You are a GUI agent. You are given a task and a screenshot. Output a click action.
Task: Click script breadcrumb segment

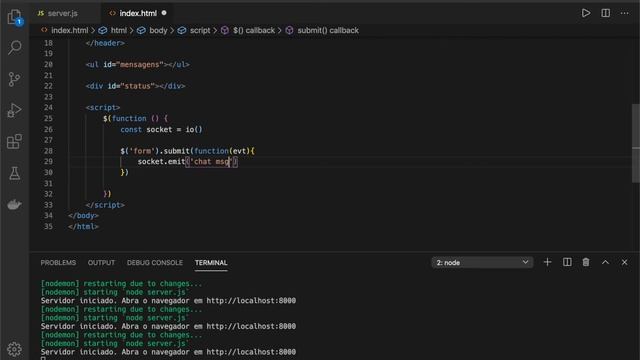200,30
